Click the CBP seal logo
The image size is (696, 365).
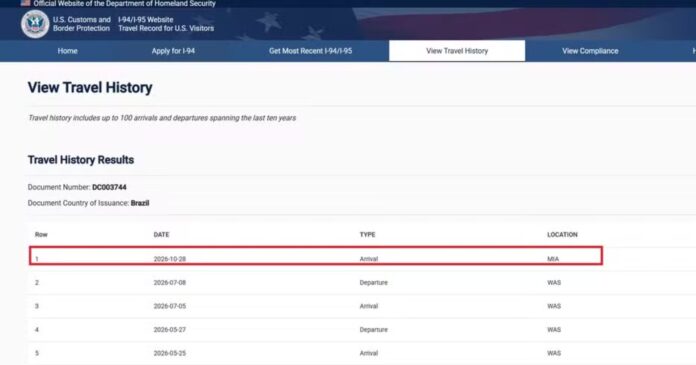point(35,24)
